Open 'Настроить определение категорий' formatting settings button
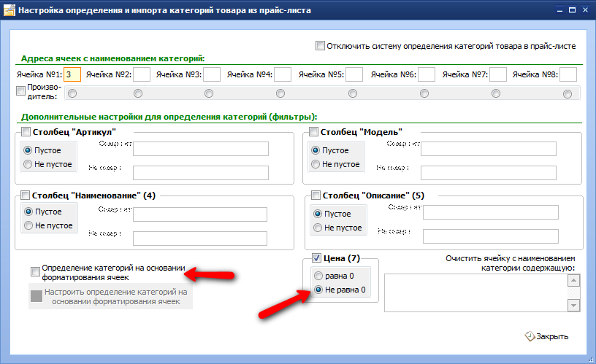Image resolution: width=596 pixels, height=364 pixels. coord(110,296)
